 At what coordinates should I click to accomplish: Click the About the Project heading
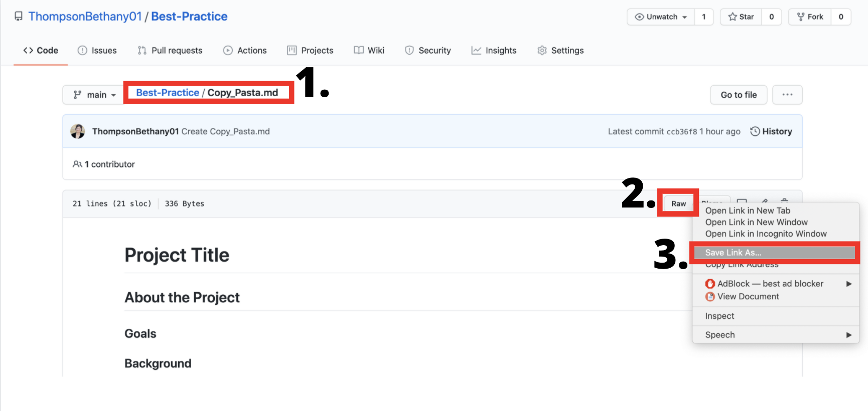(182, 298)
